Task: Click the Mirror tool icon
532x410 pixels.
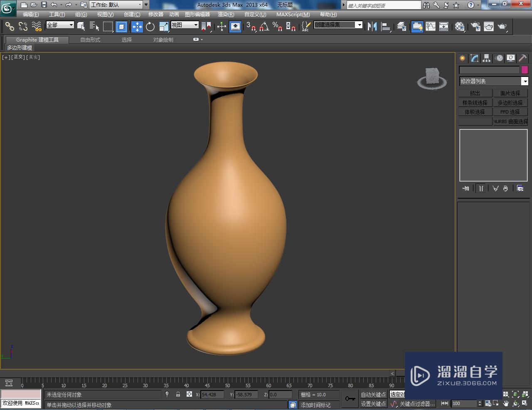Action: coord(372,27)
